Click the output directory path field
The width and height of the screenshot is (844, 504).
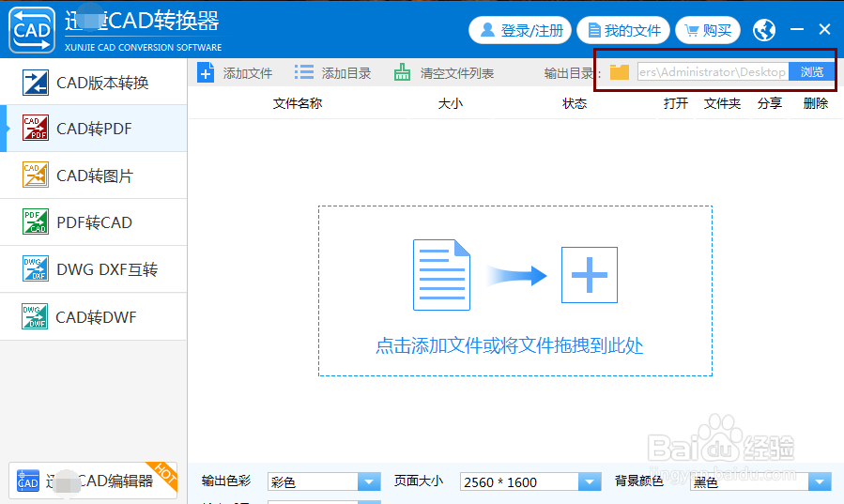click(x=714, y=71)
